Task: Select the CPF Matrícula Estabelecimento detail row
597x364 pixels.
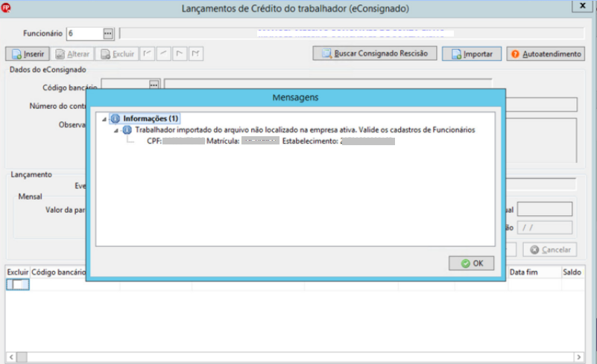Action: [271, 141]
